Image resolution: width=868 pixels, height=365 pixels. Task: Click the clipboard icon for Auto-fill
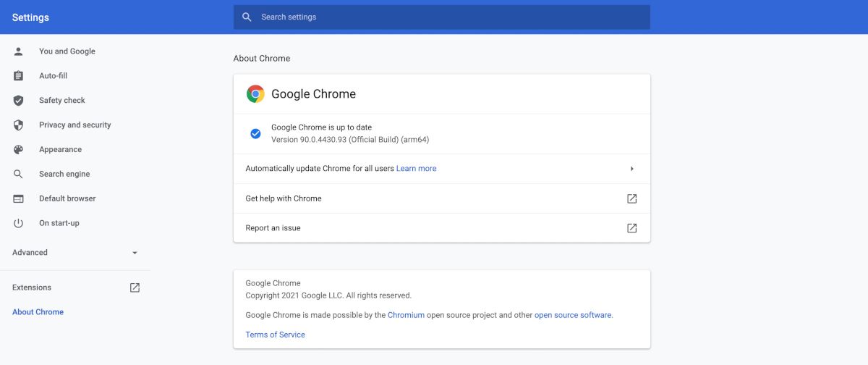(19, 76)
